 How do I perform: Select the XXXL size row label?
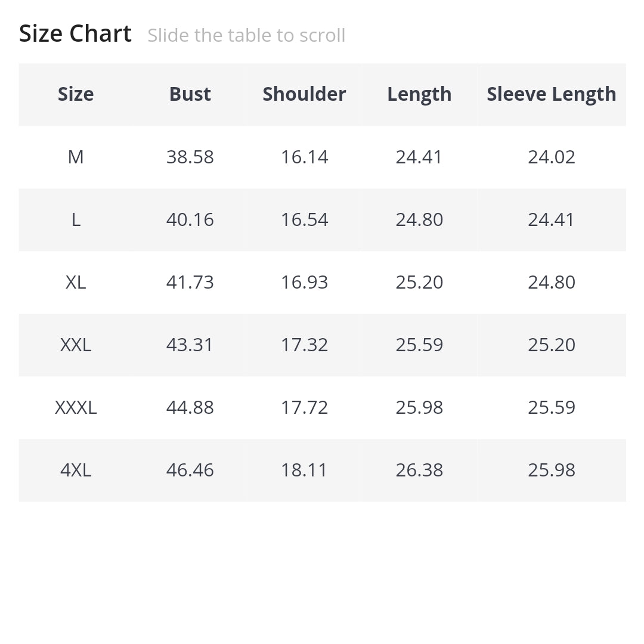pos(76,407)
